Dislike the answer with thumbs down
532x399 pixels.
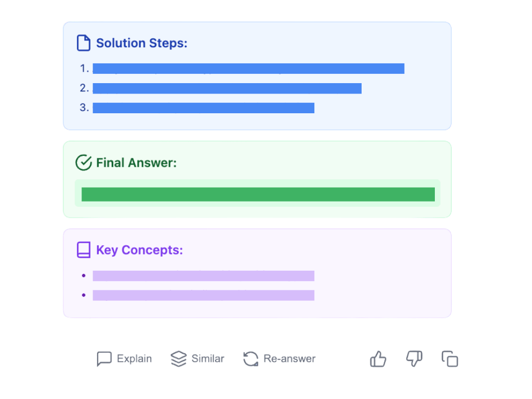pyautogui.click(x=414, y=359)
